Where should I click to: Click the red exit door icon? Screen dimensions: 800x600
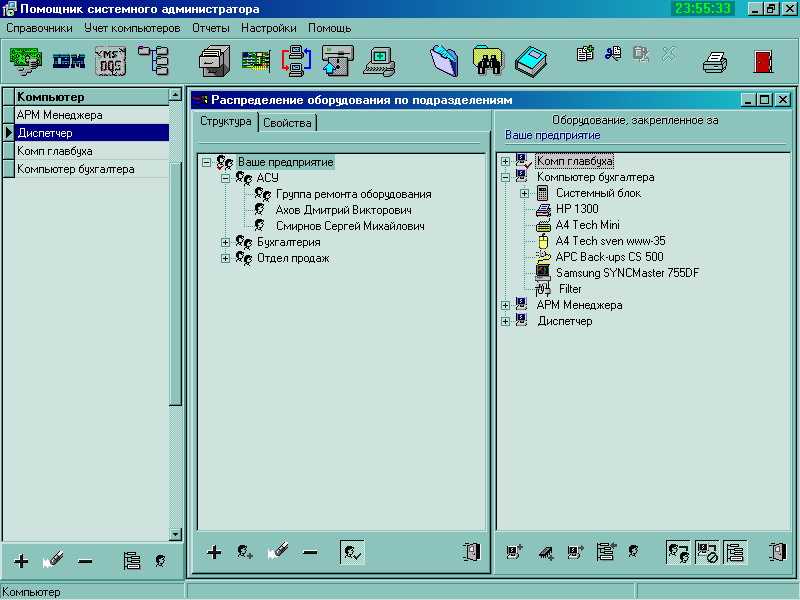pos(764,61)
